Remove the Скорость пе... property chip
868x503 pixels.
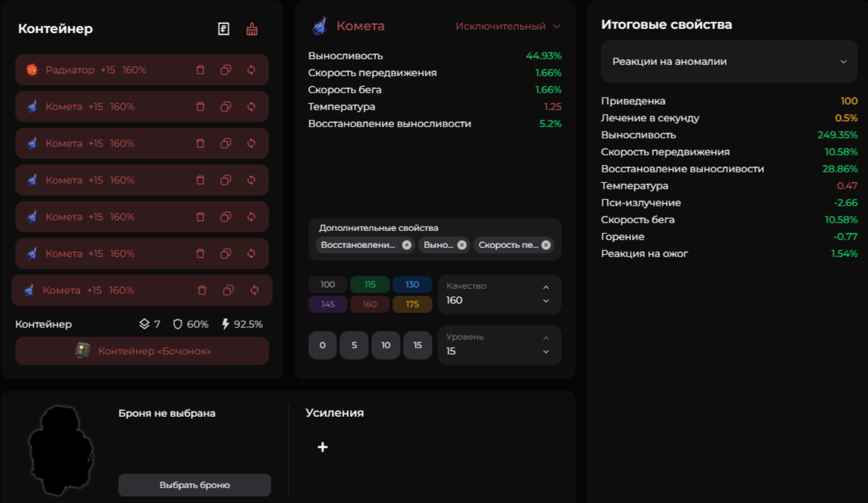click(546, 245)
